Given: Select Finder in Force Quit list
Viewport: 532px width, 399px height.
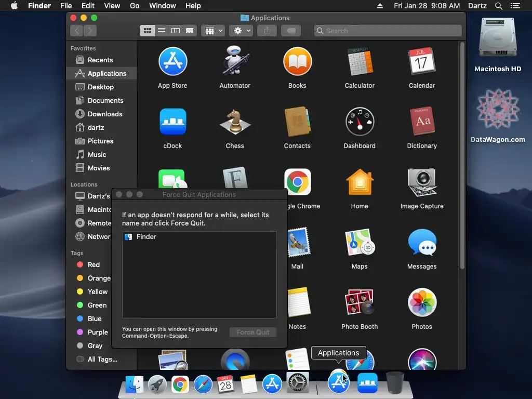Looking at the screenshot, I should tap(199, 237).
